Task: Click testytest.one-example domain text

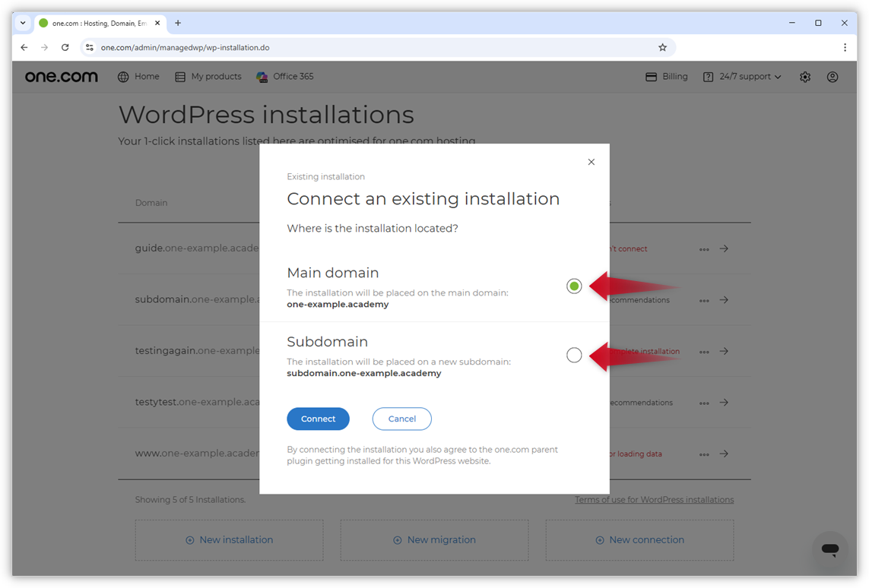Action: click(x=197, y=402)
